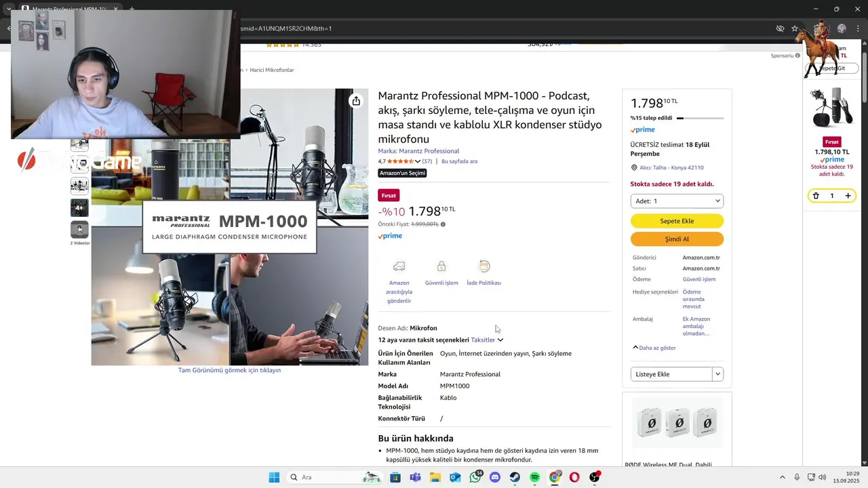
Task: Bookmark this page with the star icon
Action: (x=795, y=28)
